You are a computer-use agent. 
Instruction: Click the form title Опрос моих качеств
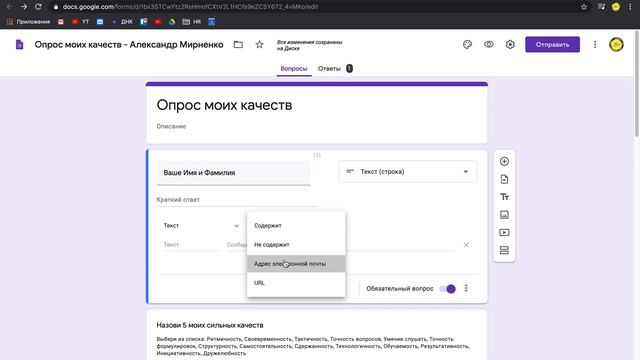pos(224,105)
